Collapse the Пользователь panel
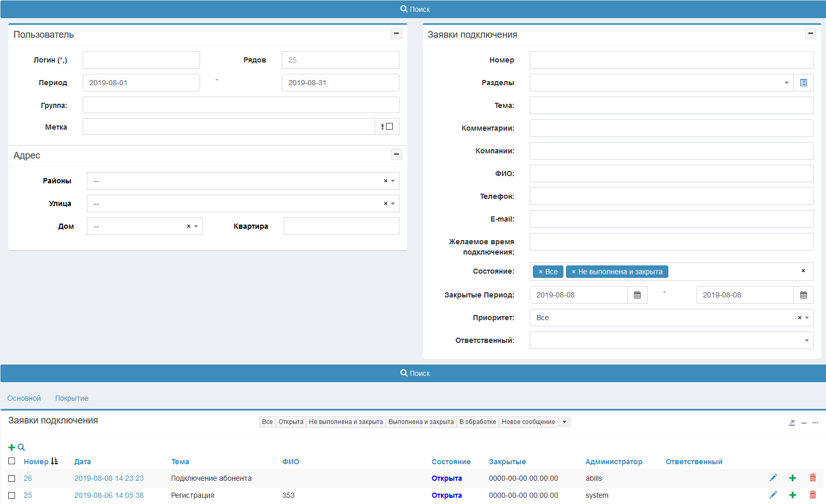Image resolution: width=826 pixels, height=504 pixels. [x=396, y=34]
